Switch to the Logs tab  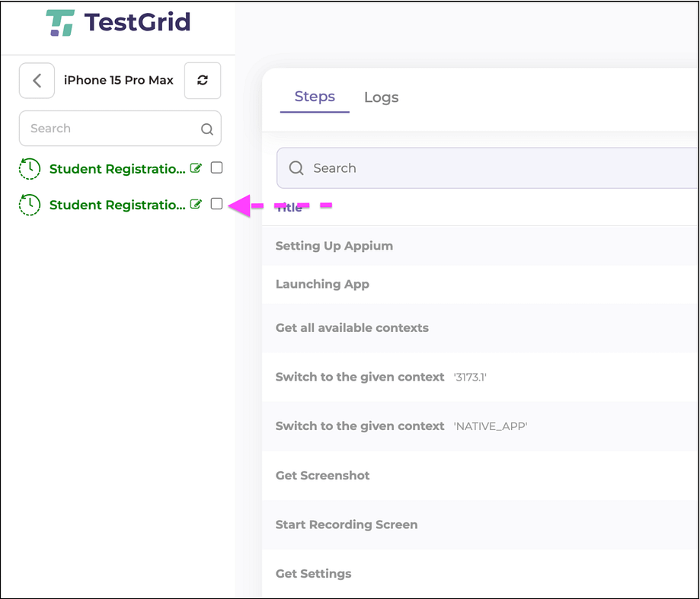(382, 97)
